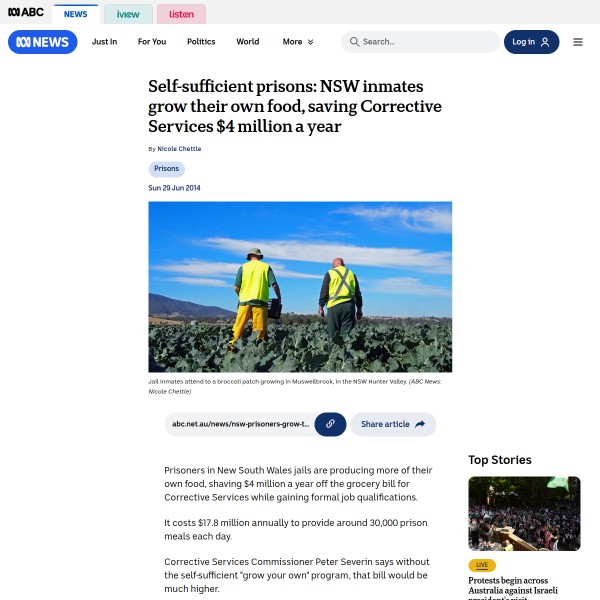This screenshot has width=600, height=600.
Task: Open the Just In menu item
Action: 104,42
